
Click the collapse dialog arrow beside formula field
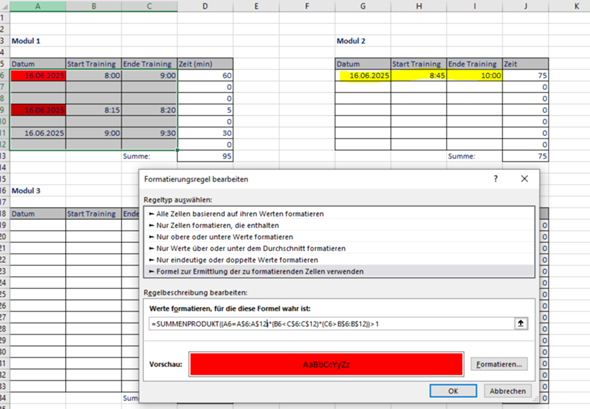point(521,323)
